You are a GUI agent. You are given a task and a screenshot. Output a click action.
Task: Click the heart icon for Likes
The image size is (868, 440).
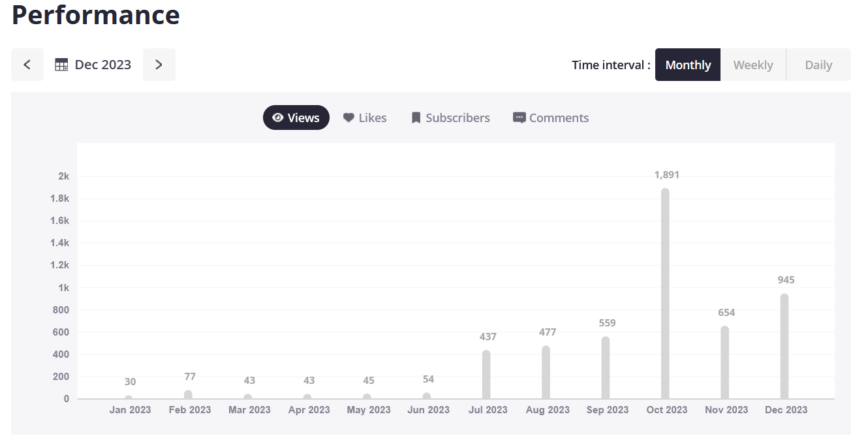point(349,118)
